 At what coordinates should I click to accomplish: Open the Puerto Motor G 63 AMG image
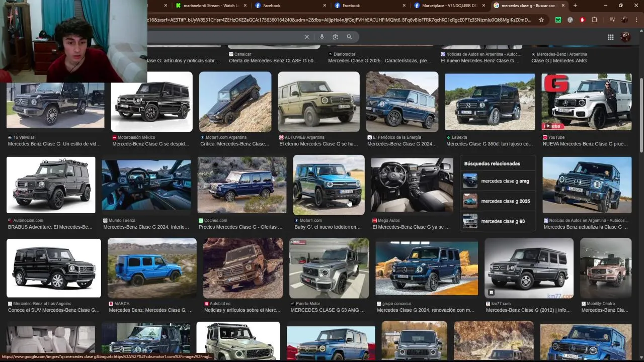tap(329, 268)
